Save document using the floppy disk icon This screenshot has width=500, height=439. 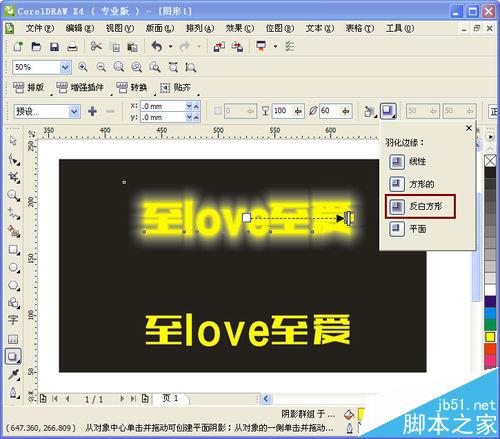pos(54,46)
